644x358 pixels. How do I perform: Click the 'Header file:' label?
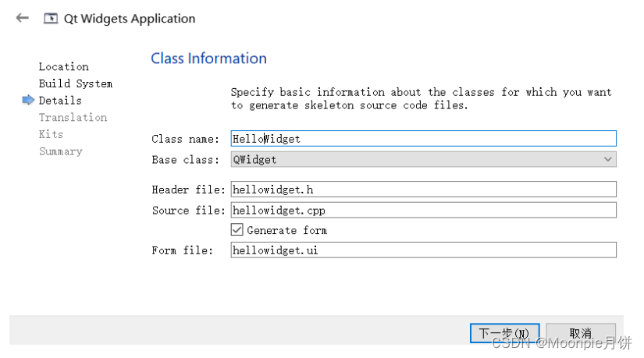point(189,190)
